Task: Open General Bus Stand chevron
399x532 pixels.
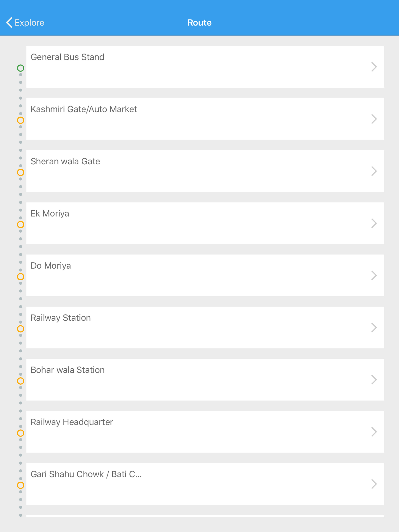Action: pyautogui.click(x=374, y=67)
